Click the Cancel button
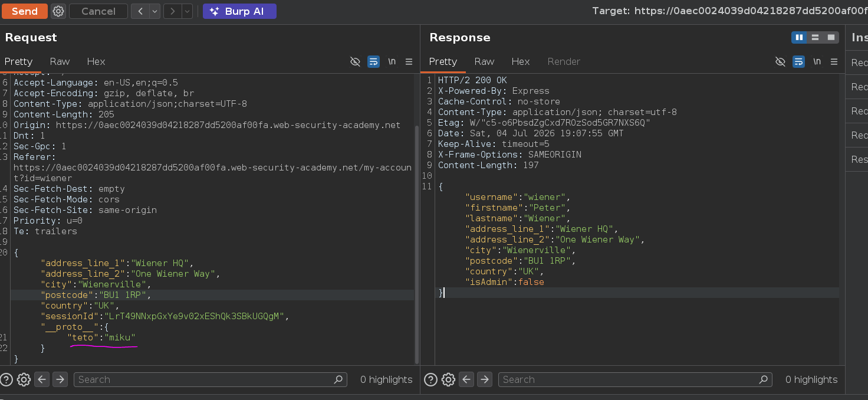 [x=98, y=11]
